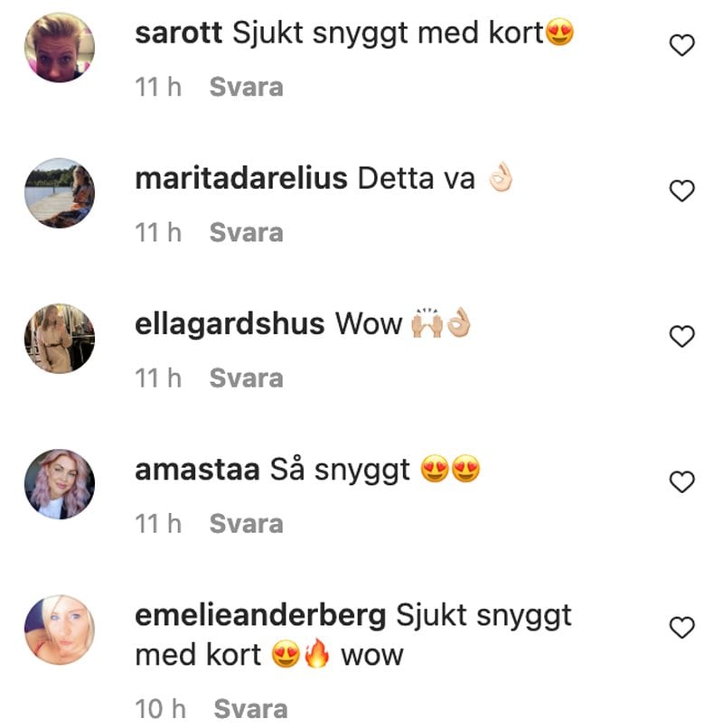This screenshot has height=728, width=723.
Task: Visit the emelieanderberg username link
Action: point(260,615)
